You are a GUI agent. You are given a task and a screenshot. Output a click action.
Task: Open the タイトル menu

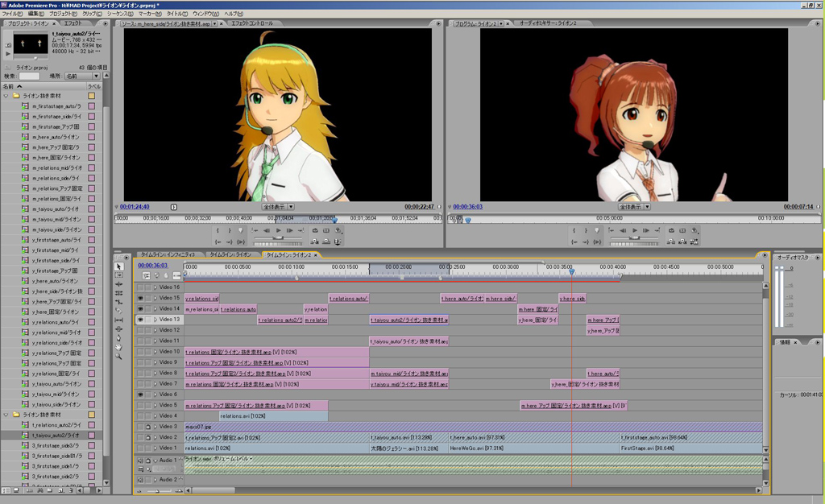coord(176,14)
